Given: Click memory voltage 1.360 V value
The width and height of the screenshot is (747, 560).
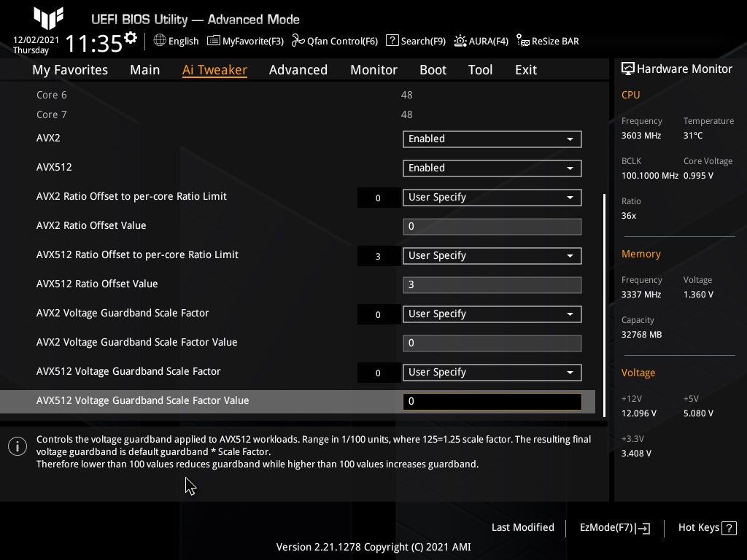Looking at the screenshot, I should pos(698,295).
